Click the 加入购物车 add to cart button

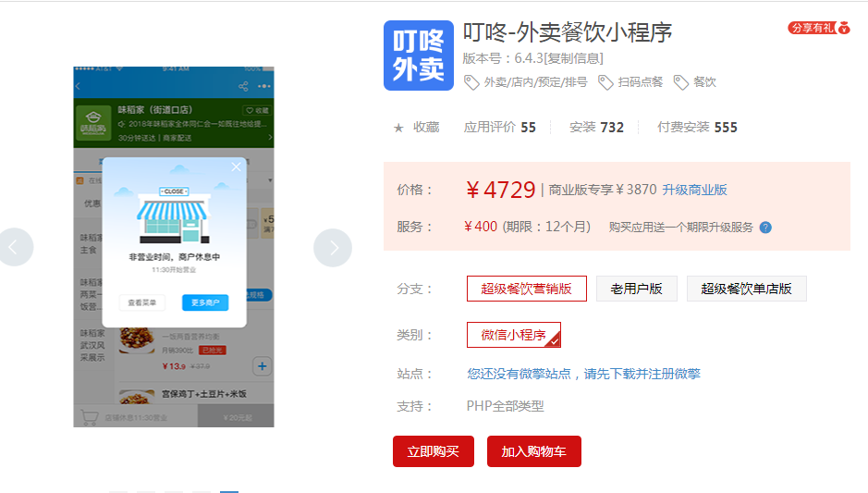coord(534,451)
